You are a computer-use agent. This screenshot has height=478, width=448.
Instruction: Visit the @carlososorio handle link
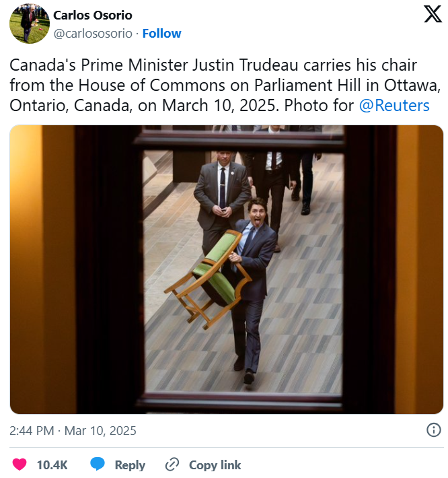coord(93,34)
